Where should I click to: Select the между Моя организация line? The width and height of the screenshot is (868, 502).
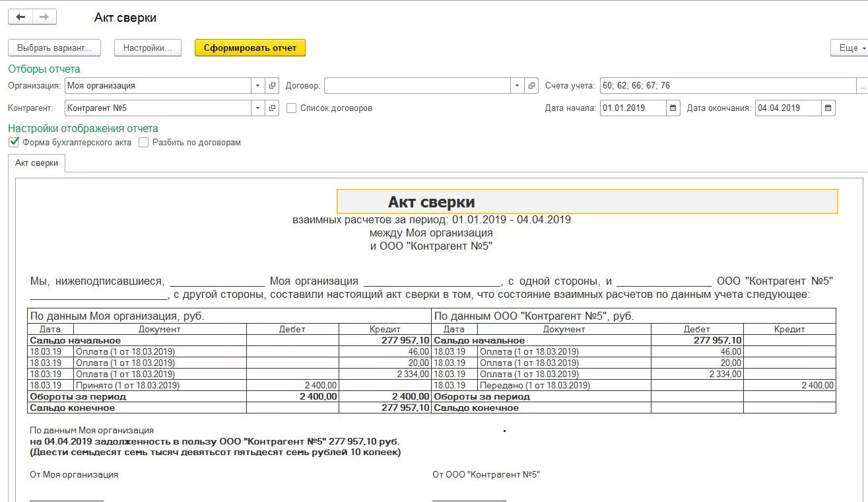432,233
